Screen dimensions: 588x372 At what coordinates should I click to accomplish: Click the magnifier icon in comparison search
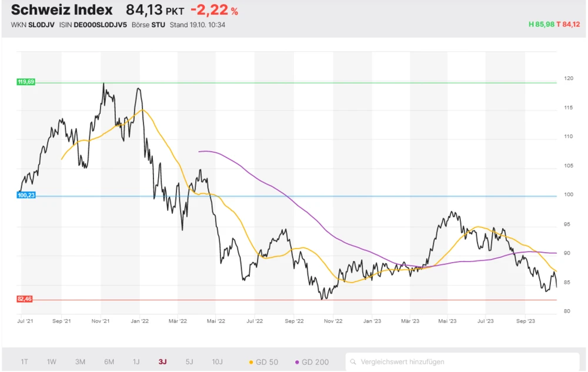[353, 362]
